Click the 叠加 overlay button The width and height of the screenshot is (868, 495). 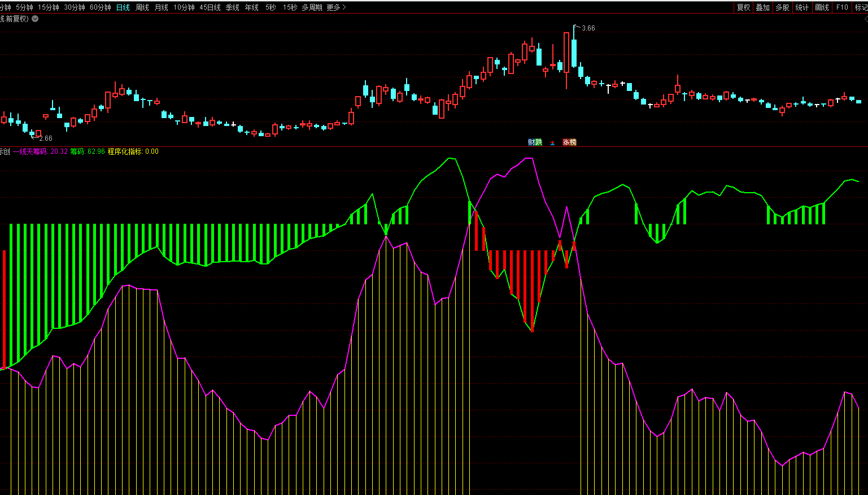coord(762,7)
